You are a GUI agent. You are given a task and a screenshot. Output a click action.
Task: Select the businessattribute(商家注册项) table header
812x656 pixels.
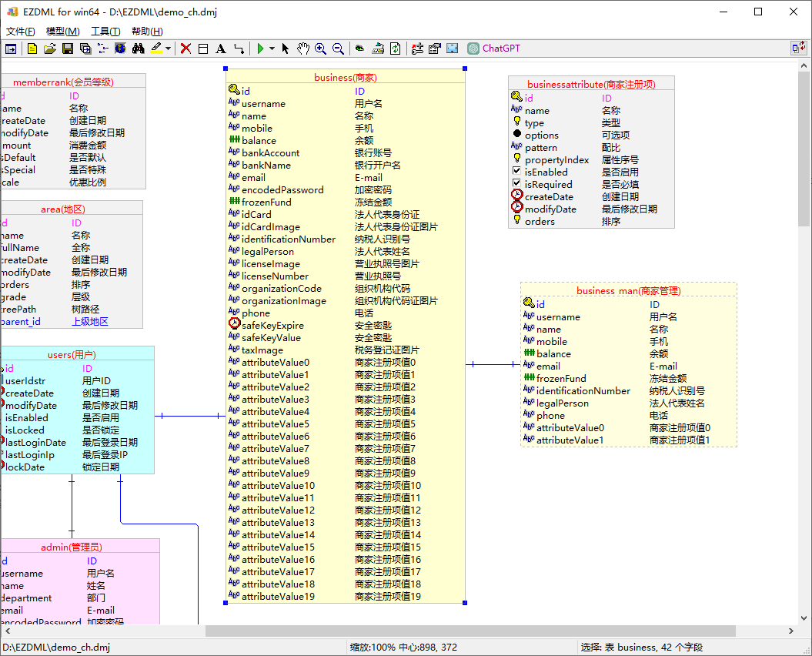pyautogui.click(x=591, y=85)
